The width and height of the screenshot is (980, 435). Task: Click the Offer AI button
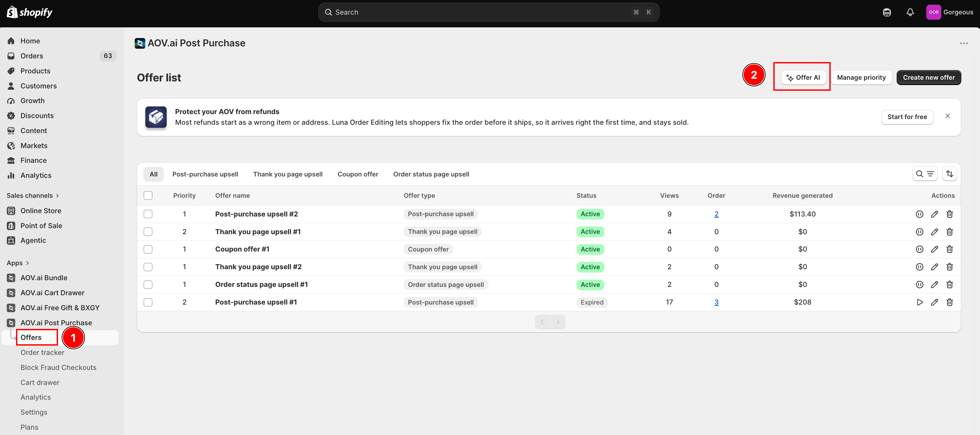point(803,77)
